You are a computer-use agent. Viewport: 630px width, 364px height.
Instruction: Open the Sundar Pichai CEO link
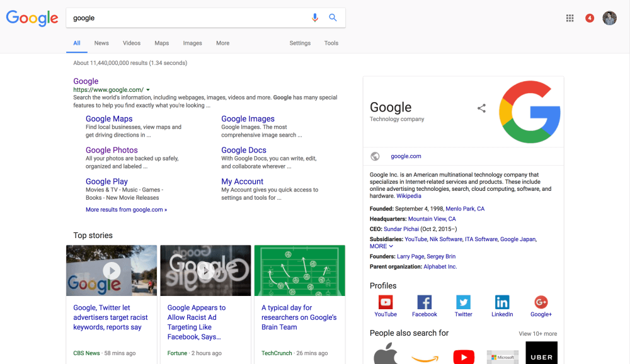401,229
